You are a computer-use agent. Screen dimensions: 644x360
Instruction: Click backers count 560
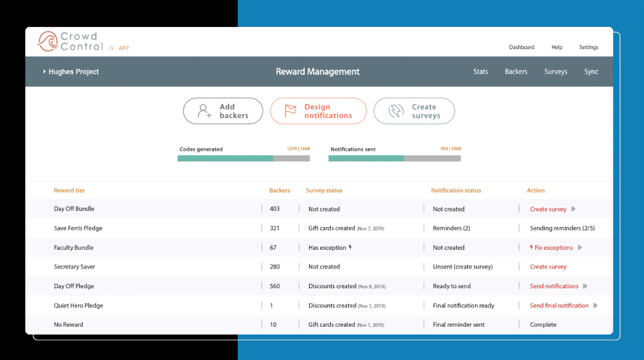275,286
